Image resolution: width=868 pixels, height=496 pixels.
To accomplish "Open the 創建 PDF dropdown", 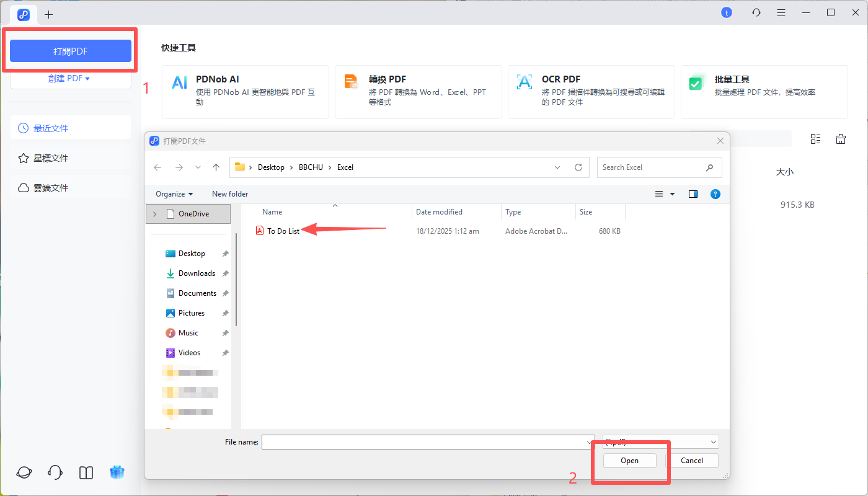I will click(x=69, y=79).
